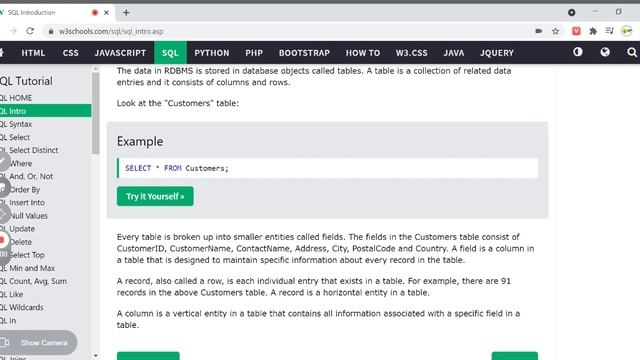The height and width of the screenshot is (360, 640).
Task: Click the red V extension icon
Action: (x=576, y=31)
